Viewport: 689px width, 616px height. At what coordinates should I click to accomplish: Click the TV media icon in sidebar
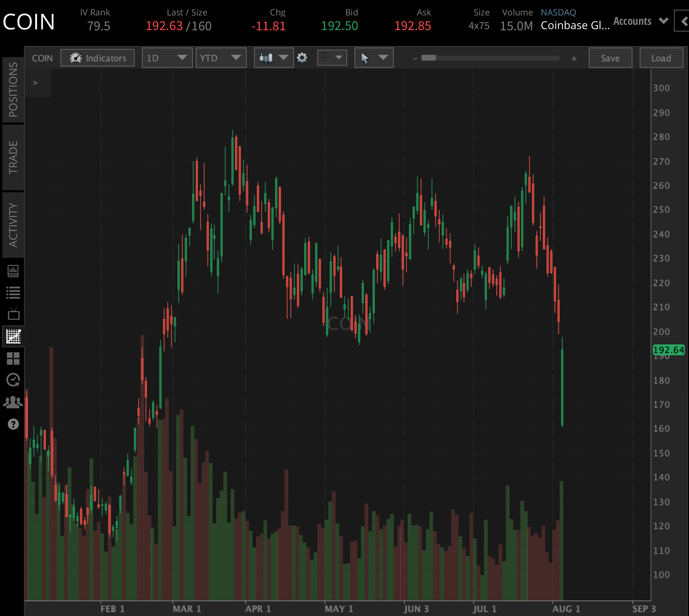click(x=13, y=314)
